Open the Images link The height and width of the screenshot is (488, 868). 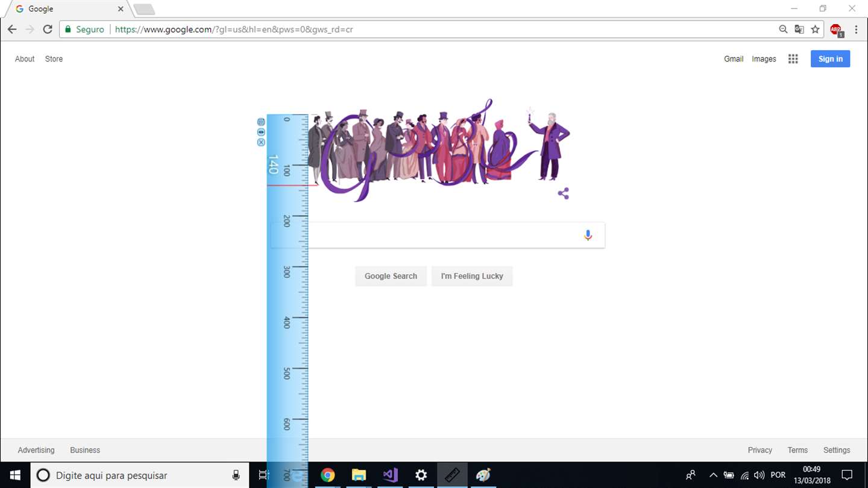point(764,59)
